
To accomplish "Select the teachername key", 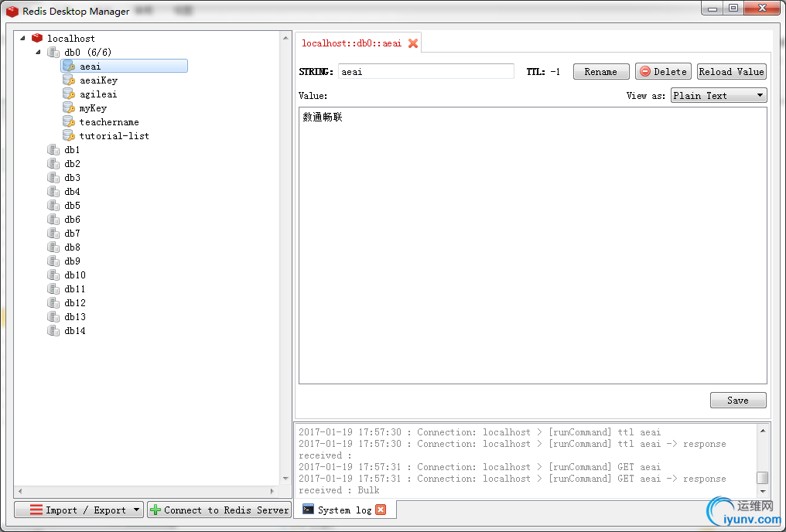I will [109, 121].
